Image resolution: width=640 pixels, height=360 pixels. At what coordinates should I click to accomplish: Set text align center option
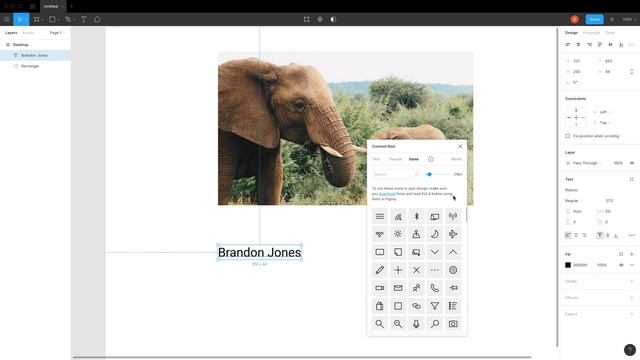(576, 235)
